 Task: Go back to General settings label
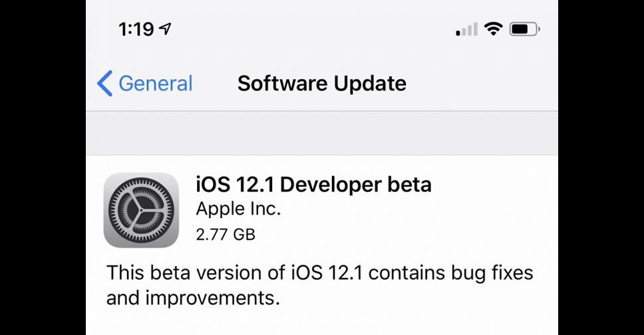point(155,84)
